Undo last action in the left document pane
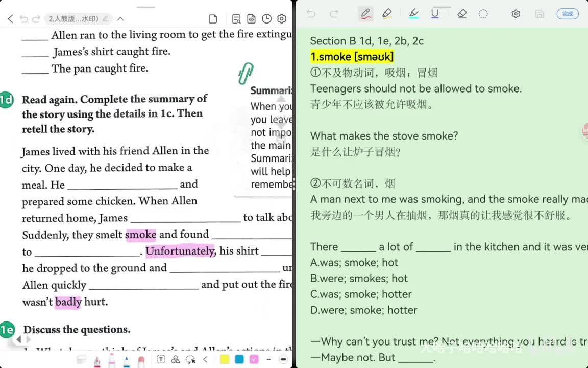The height and width of the screenshot is (368, 588). [23, 19]
